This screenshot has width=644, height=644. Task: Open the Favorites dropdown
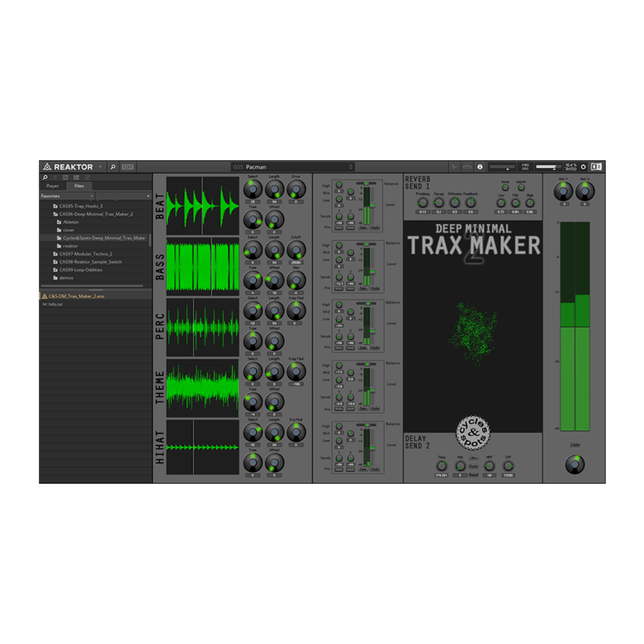[x=67, y=196]
